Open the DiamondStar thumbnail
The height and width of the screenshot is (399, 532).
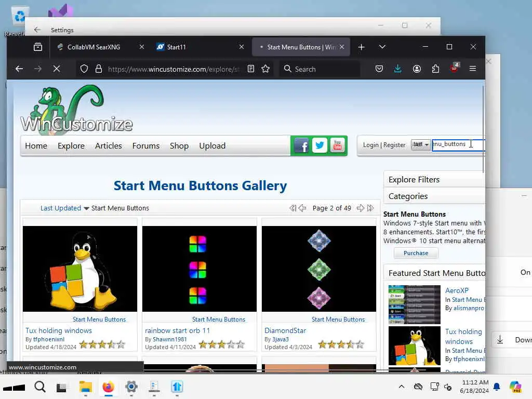pos(319,269)
